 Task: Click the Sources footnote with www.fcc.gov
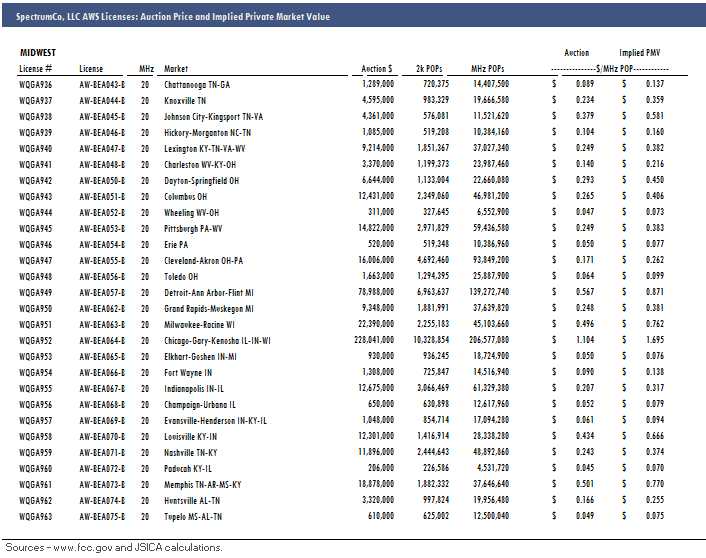(113, 547)
